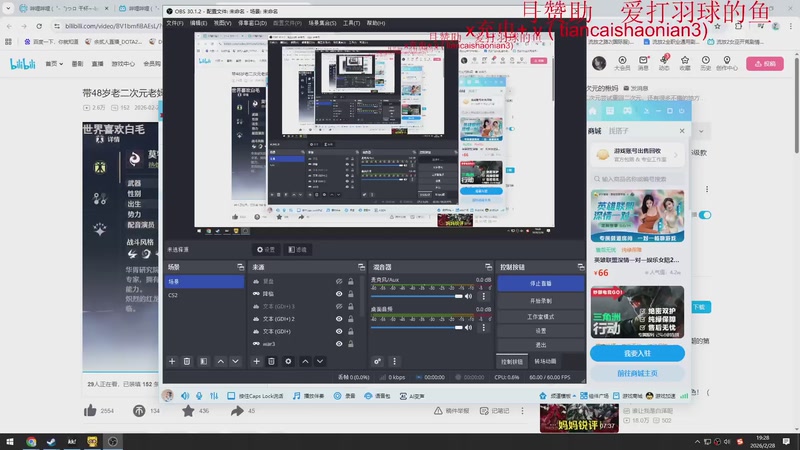Switch to 找搭子 tab in store panel
The image size is (800, 450).
618,131
